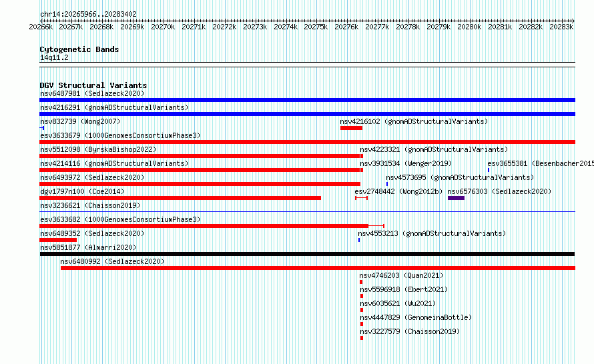594x364 pixels.
Task: Click the red bar under nsv4216102
Action: (351, 128)
